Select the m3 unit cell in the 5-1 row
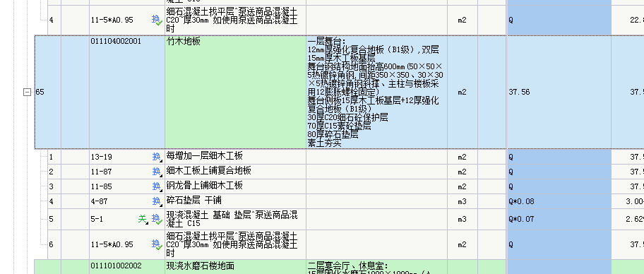Viewport: 644px width, 274px height. point(463,220)
